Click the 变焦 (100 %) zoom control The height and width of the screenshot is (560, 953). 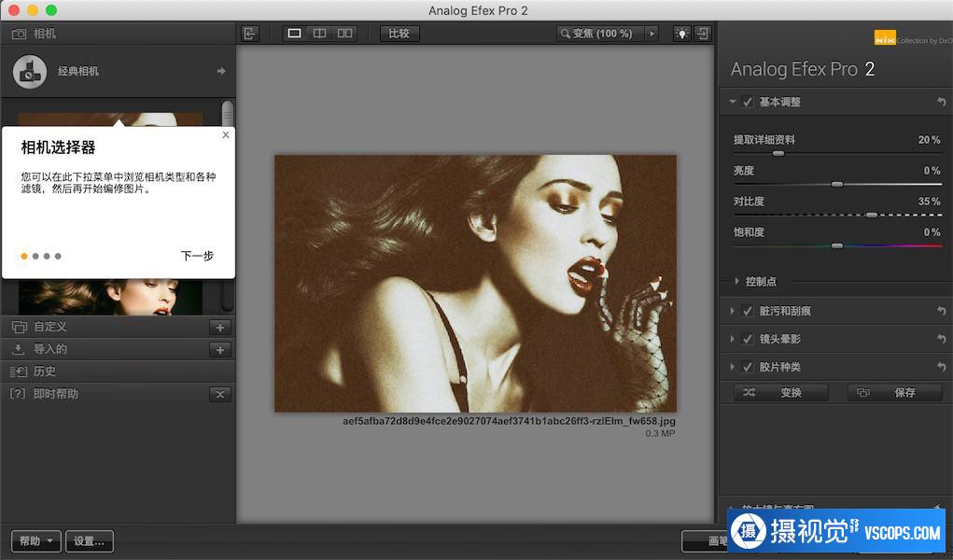pyautogui.click(x=600, y=34)
